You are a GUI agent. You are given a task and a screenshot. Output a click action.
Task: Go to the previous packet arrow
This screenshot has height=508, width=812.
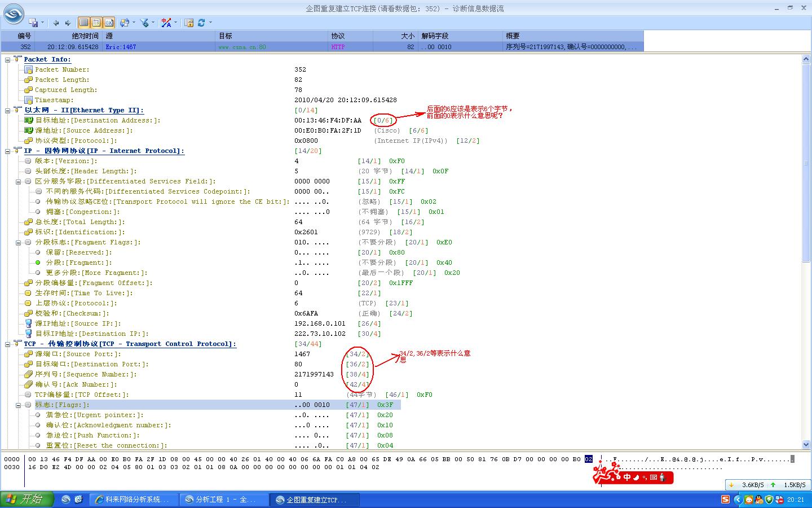click(x=56, y=23)
